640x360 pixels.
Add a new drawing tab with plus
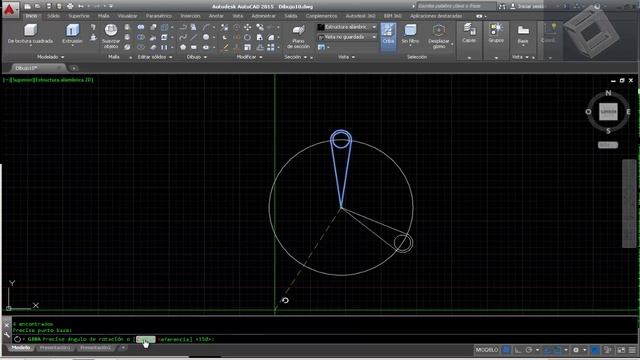pos(74,68)
